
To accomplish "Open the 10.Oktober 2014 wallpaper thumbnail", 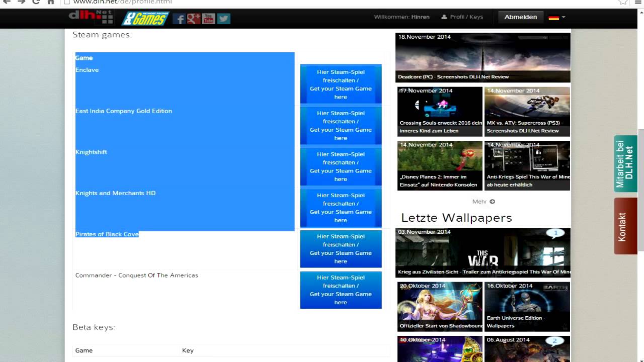I will (x=440, y=349).
